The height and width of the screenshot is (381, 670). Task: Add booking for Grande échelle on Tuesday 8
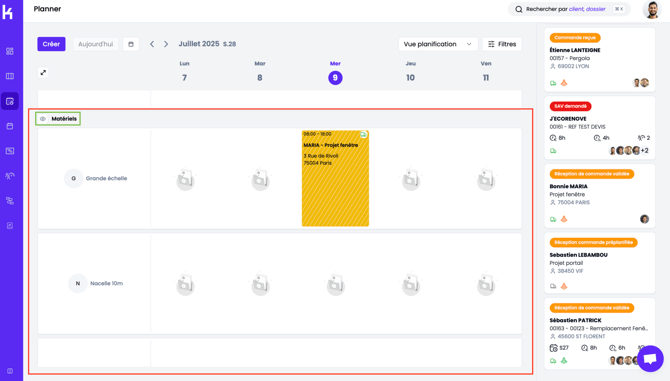point(260,179)
